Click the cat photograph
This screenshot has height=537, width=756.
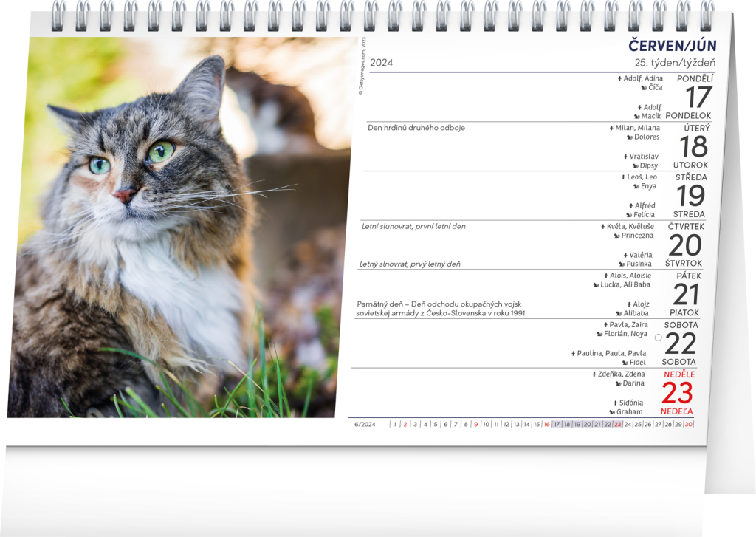[181, 229]
